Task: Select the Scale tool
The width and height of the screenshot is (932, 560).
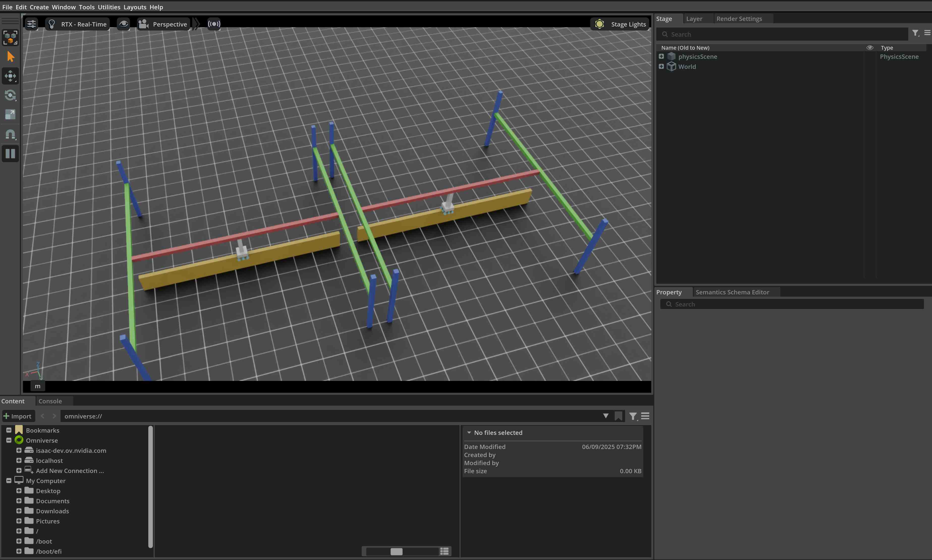Action: (x=10, y=114)
